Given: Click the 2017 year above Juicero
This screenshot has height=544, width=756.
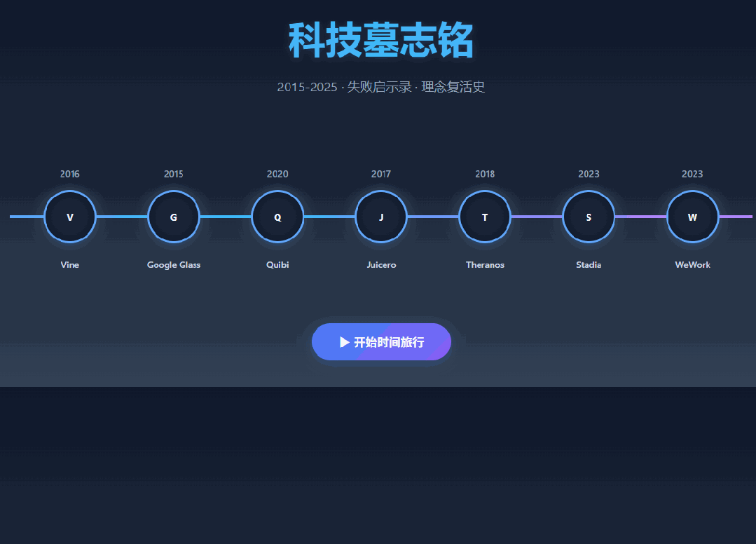Looking at the screenshot, I should pyautogui.click(x=381, y=174).
